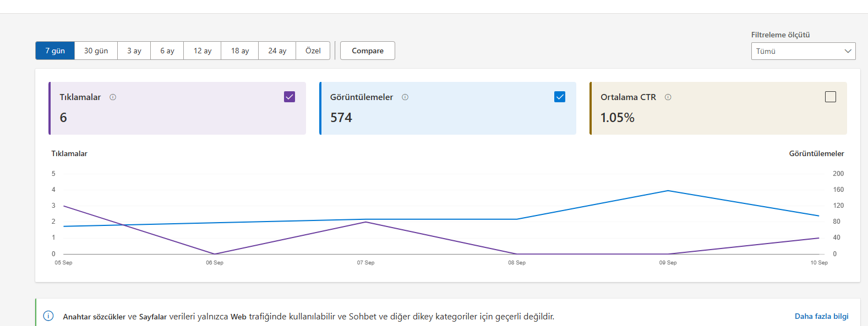Click the 07 Sep axis label
Viewport: 868px width, 326px height.
[365, 263]
